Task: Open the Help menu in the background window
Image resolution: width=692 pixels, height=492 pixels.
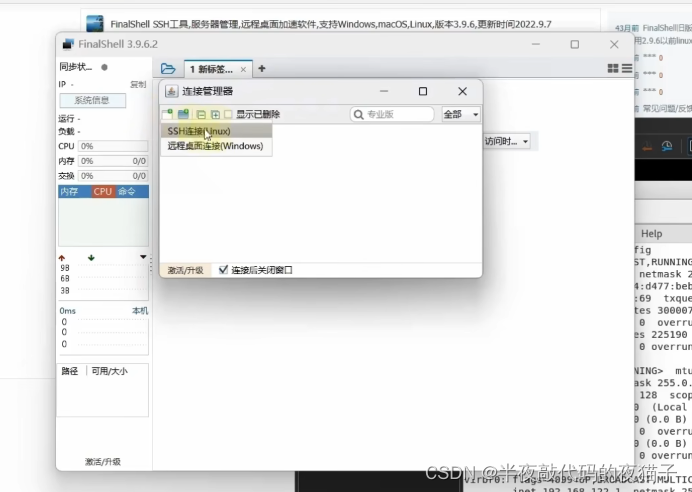Action: coord(651,234)
